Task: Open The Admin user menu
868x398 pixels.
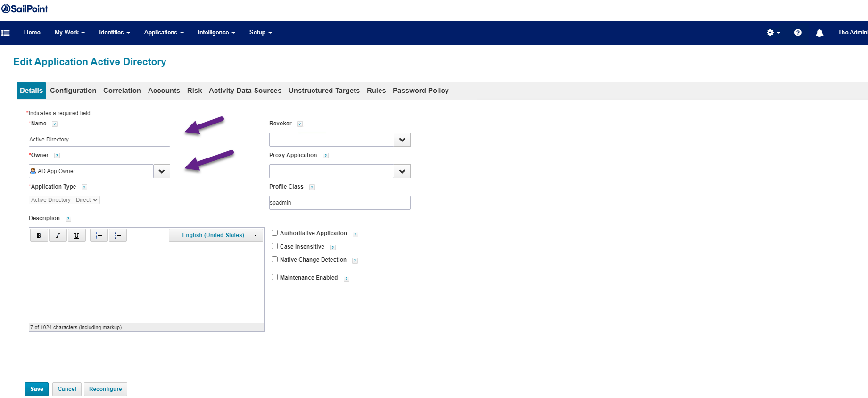Action: click(852, 33)
